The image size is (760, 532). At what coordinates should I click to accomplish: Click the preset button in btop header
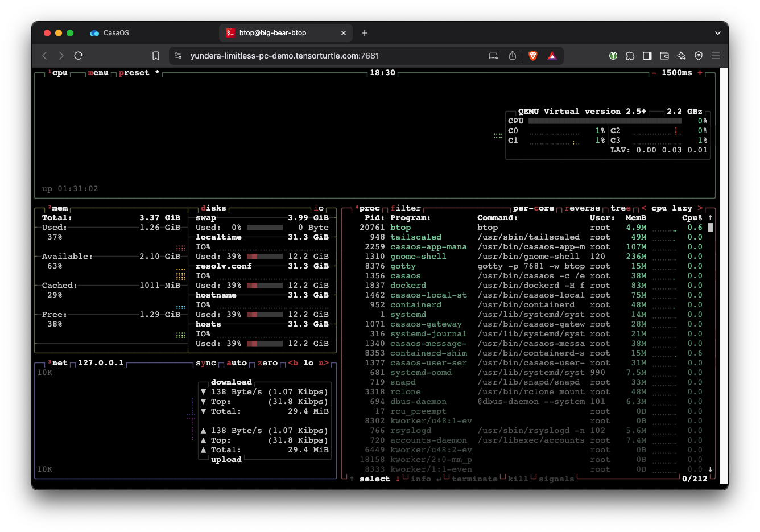134,73
